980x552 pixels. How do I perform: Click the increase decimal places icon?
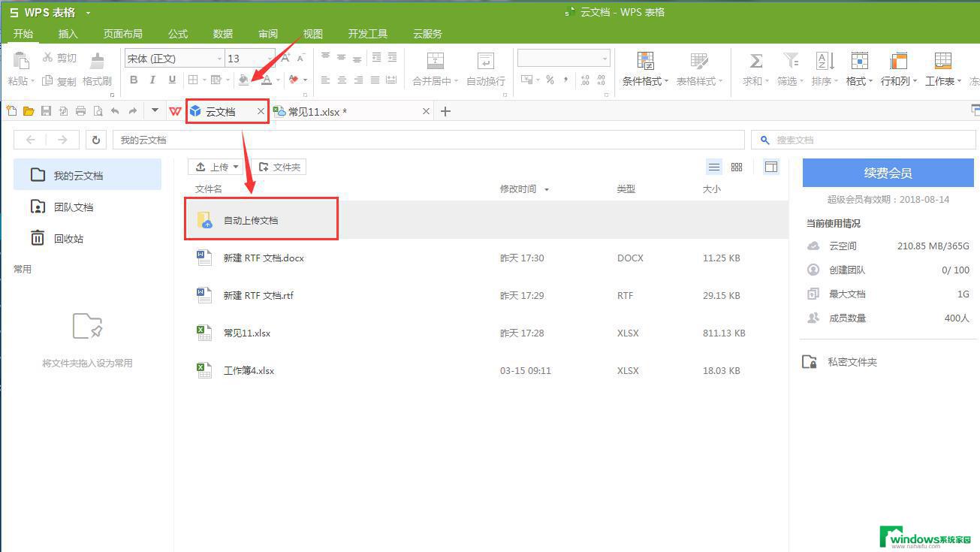click(586, 80)
